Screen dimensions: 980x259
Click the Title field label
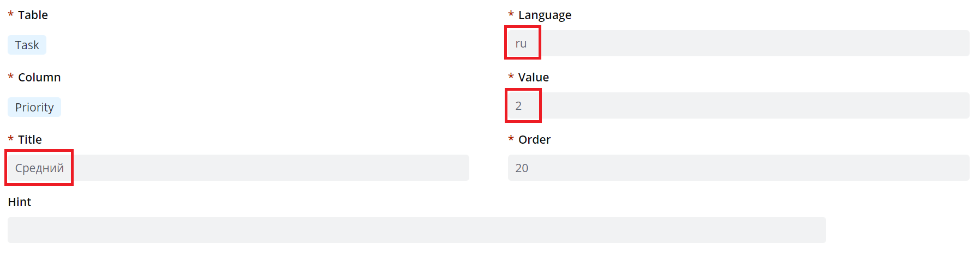[x=29, y=140]
